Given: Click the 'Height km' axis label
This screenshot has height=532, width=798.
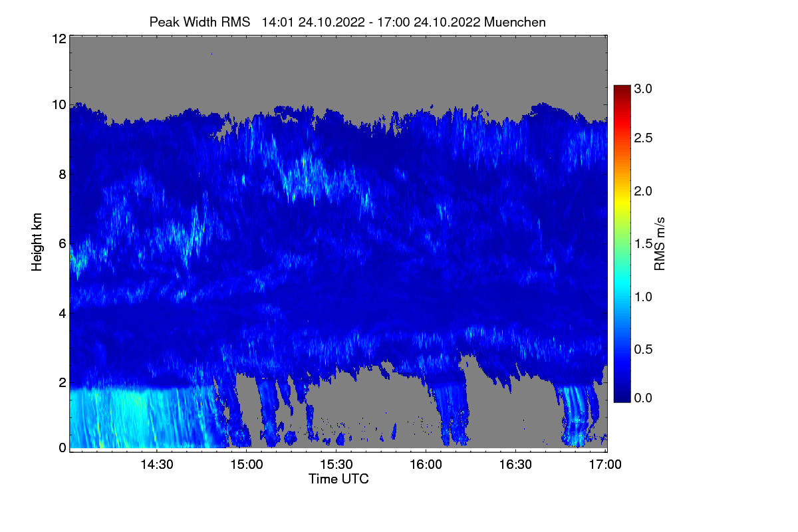Looking at the screenshot, I should coord(37,243).
